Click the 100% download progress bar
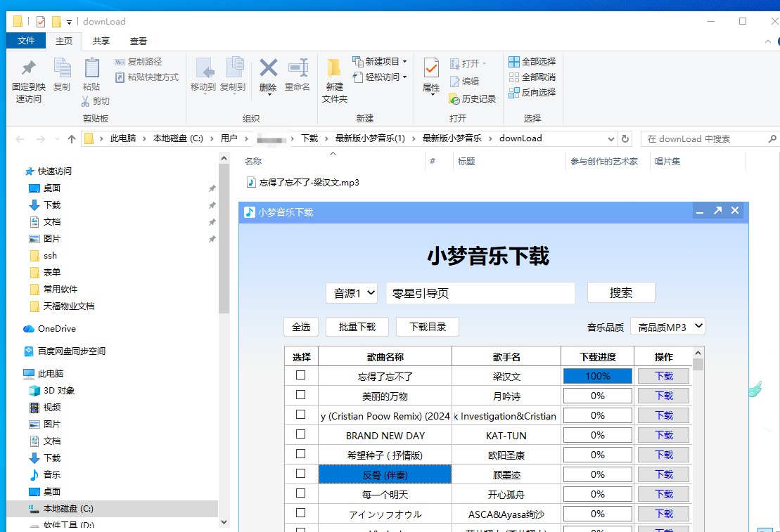 [597, 376]
